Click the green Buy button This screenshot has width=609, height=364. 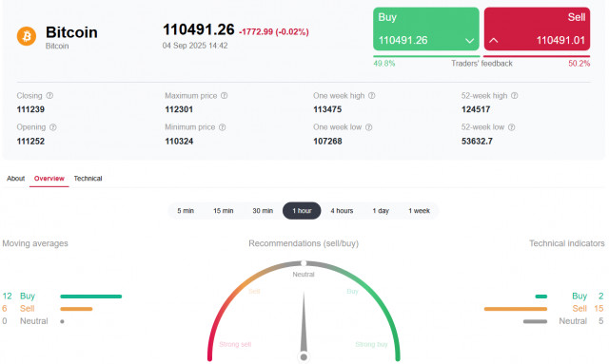[426, 29]
